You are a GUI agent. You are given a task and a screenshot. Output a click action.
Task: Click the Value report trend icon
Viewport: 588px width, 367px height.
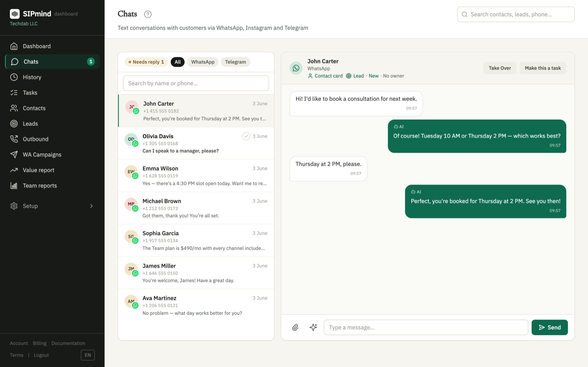pyautogui.click(x=14, y=170)
